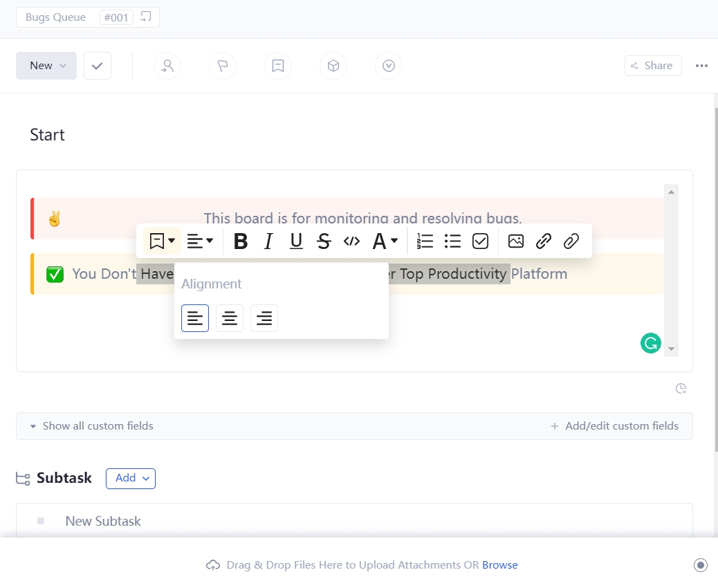Apply strikethrough to the text

pos(324,241)
